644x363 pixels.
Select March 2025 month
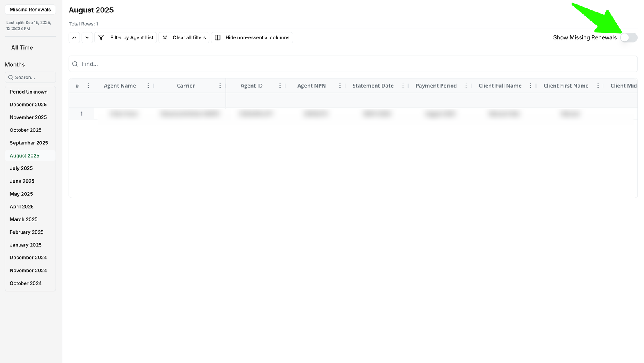coord(30,219)
